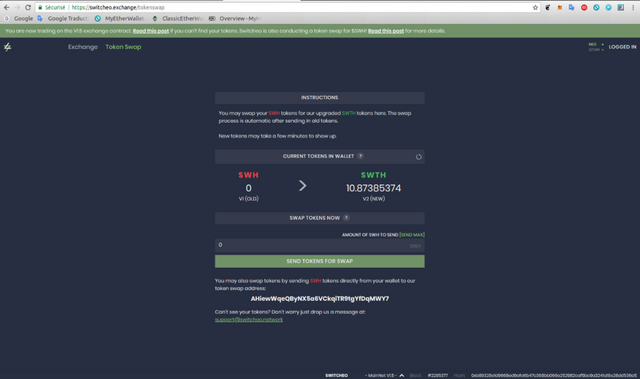Open first 'Read this post' banner link
640x379 pixels.
click(151, 31)
